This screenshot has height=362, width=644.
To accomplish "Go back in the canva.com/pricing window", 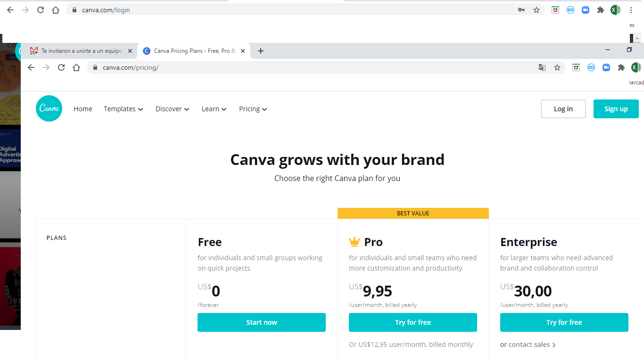I will point(31,67).
